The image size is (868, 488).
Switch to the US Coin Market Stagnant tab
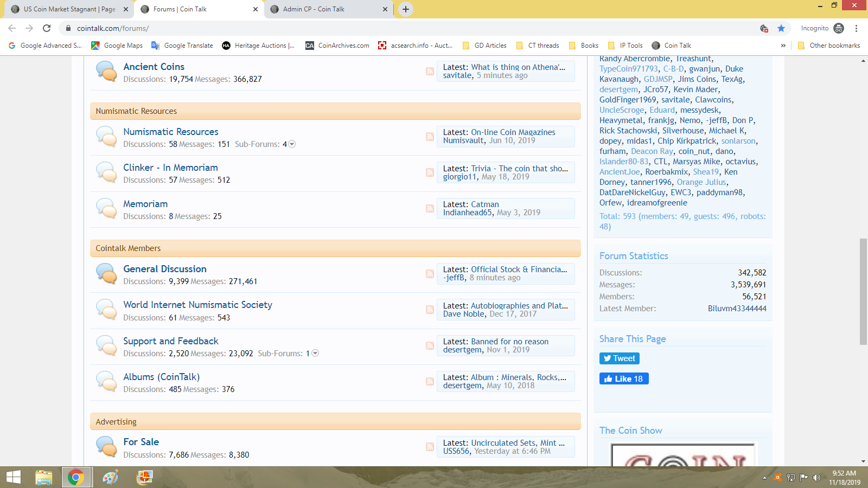(69, 9)
